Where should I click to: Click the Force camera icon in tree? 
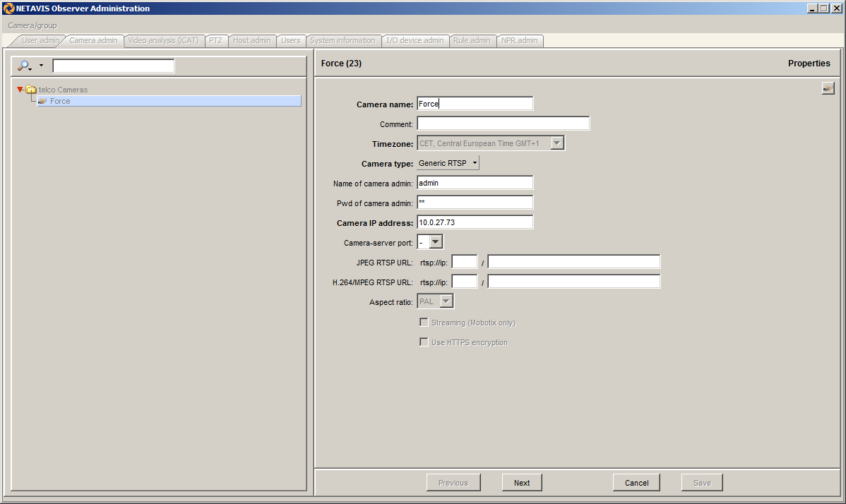(x=42, y=101)
